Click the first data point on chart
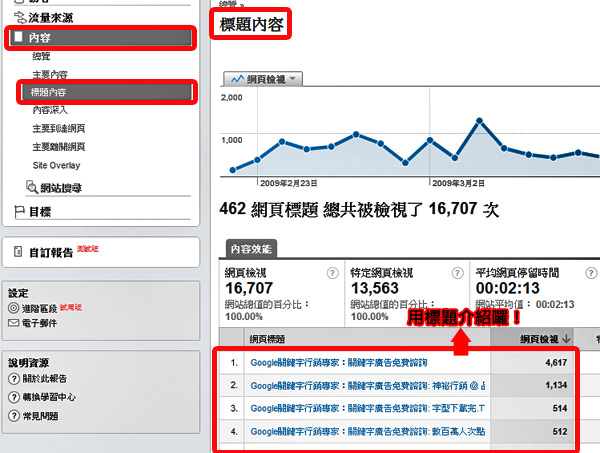Screen dimensions: 600x453 point(233,170)
